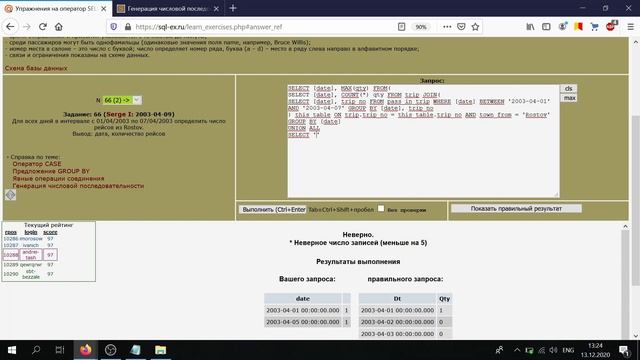Open the yellow bookmark extension icon
The image size is (640, 360).
click(578, 27)
